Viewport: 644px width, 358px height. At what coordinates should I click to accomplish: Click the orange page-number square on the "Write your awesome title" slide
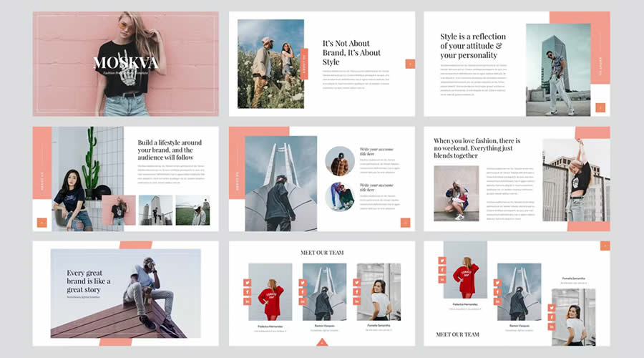406,223
